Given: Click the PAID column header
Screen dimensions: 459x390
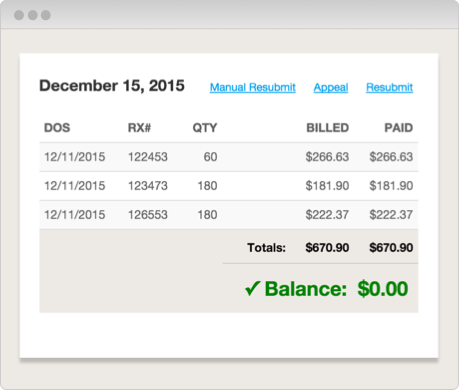Looking at the screenshot, I should tap(399, 128).
